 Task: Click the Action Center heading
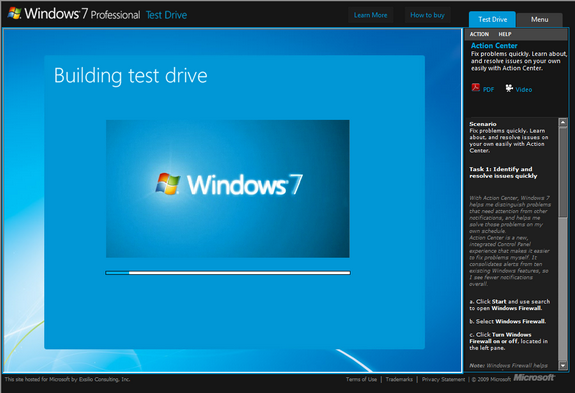[494, 45]
